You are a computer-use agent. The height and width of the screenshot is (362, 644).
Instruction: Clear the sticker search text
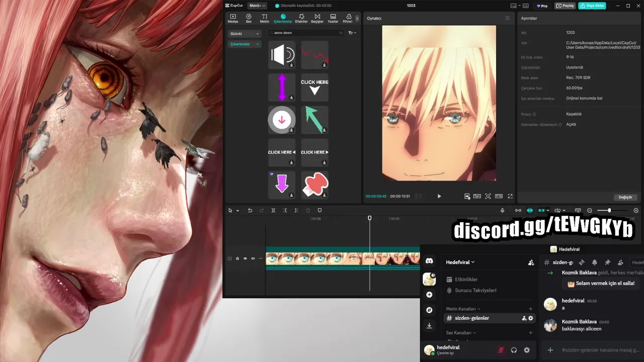341,33
